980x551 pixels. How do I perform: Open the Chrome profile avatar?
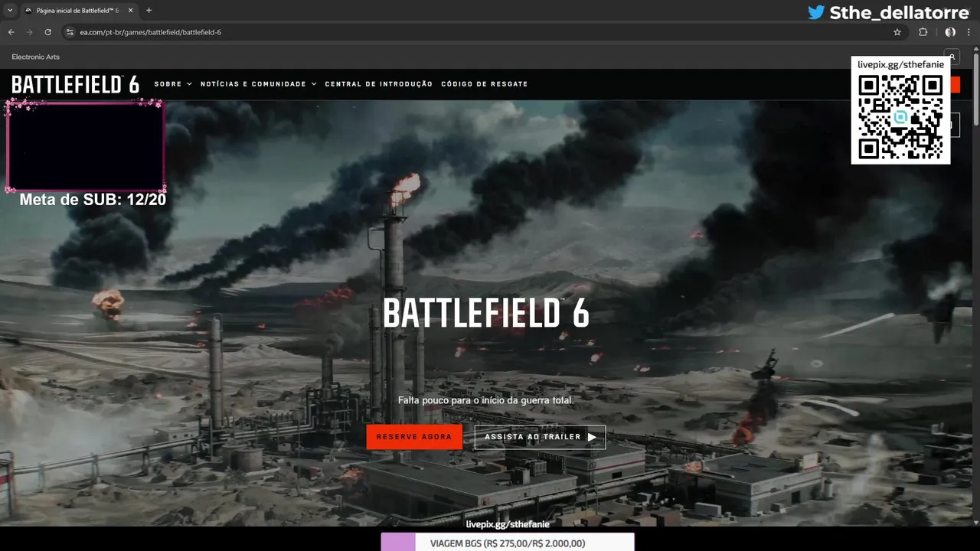[950, 32]
